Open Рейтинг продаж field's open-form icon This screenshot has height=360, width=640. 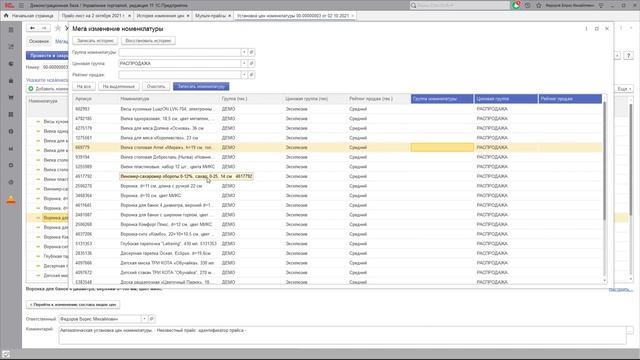point(251,75)
